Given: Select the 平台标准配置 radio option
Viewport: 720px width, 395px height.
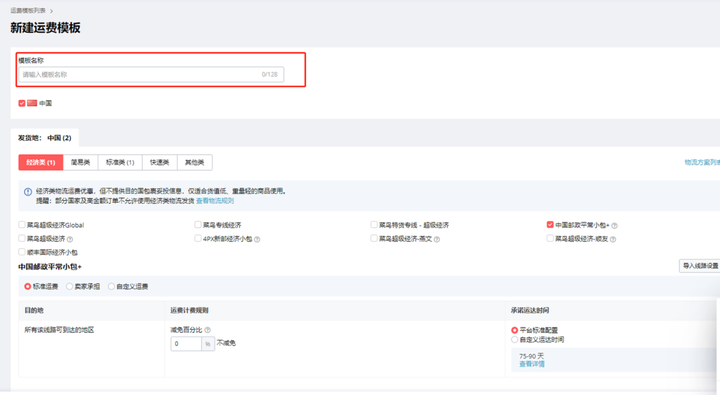Looking at the screenshot, I should 514,330.
